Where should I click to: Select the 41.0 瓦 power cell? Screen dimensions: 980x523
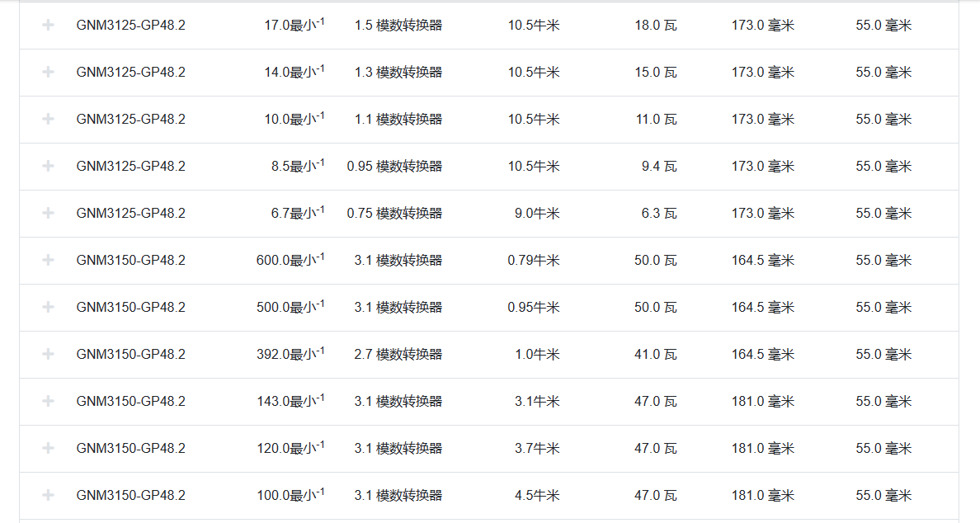point(655,354)
